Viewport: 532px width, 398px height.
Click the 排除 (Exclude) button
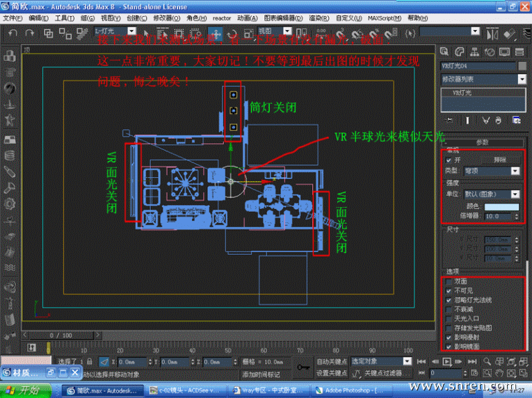click(x=500, y=159)
